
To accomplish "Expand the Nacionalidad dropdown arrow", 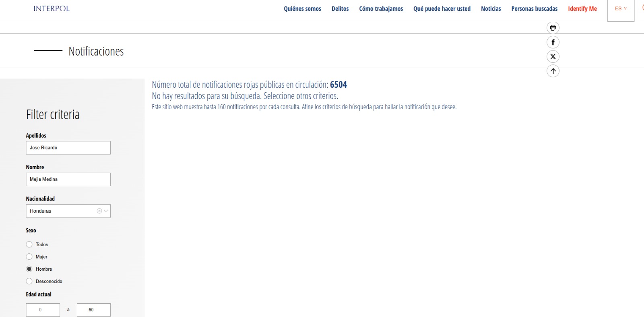I will [x=106, y=211].
